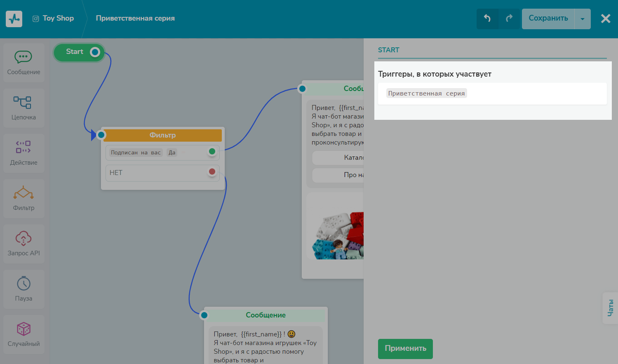The width and height of the screenshot is (618, 364).
Task: Add a Действие element from sidebar
Action: tap(24, 153)
